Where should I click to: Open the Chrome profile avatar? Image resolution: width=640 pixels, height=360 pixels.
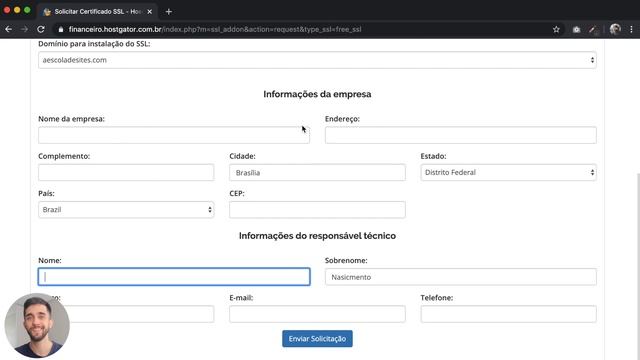click(x=615, y=29)
